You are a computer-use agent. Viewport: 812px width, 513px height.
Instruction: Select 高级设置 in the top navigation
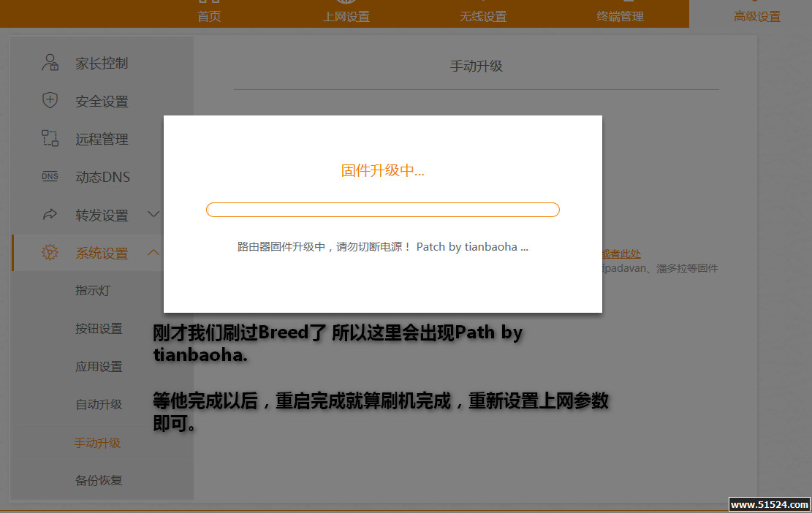[x=756, y=16]
